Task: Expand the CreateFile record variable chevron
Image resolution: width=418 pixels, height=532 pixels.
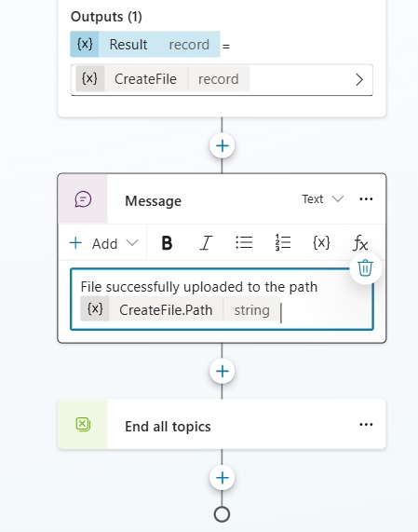Action: click(x=359, y=80)
